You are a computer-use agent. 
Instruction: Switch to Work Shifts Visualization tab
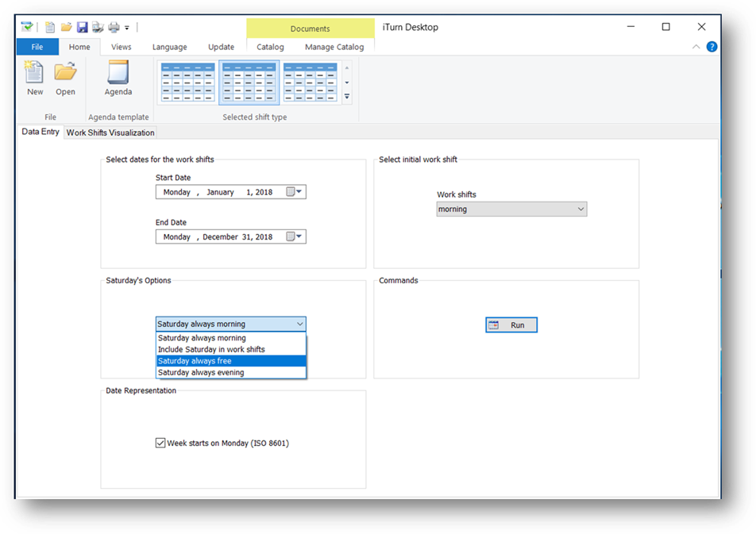(110, 133)
